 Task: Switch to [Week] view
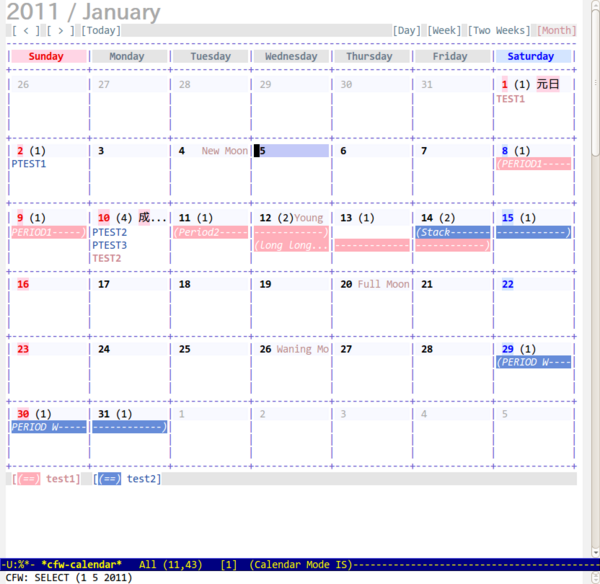pos(444,31)
